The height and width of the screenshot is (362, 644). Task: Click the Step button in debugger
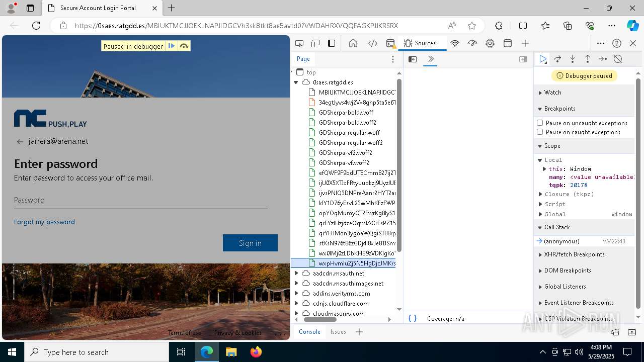(603, 59)
